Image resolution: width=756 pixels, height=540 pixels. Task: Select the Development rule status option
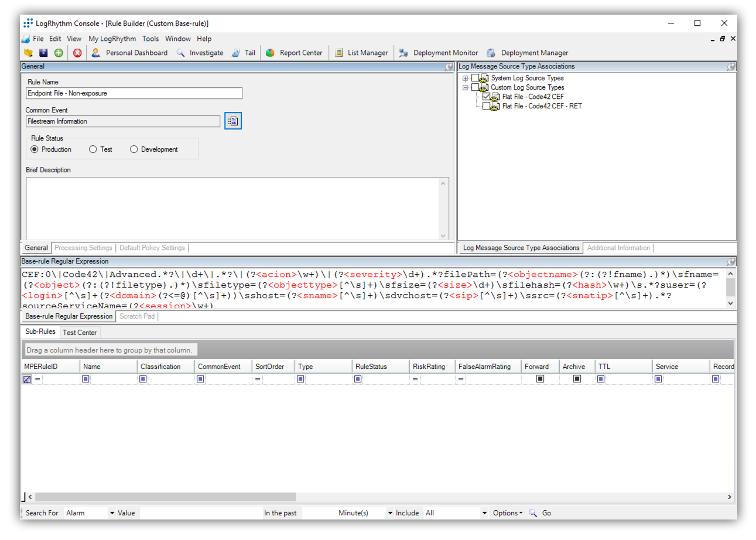(x=134, y=149)
